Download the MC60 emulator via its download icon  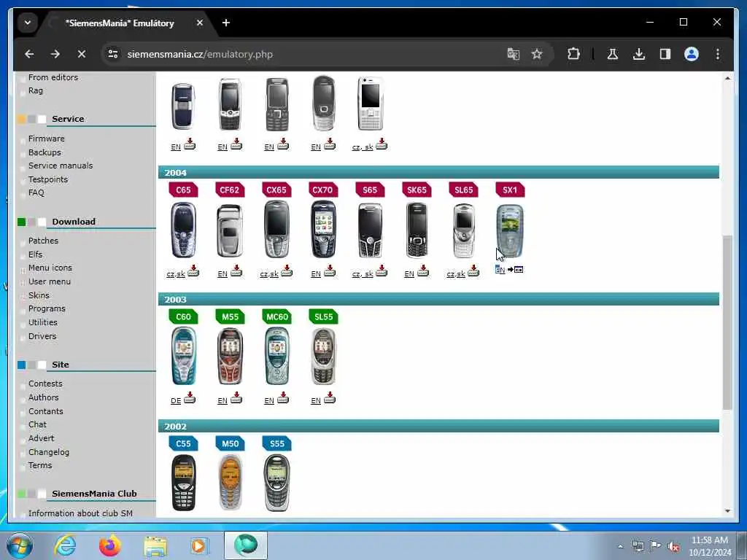click(x=283, y=397)
